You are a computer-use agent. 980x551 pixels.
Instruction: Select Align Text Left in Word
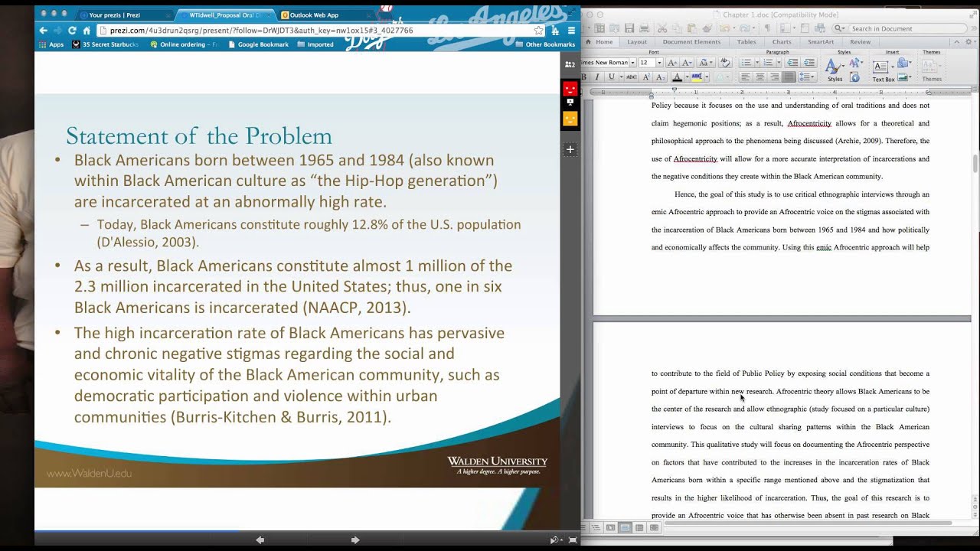coord(746,77)
